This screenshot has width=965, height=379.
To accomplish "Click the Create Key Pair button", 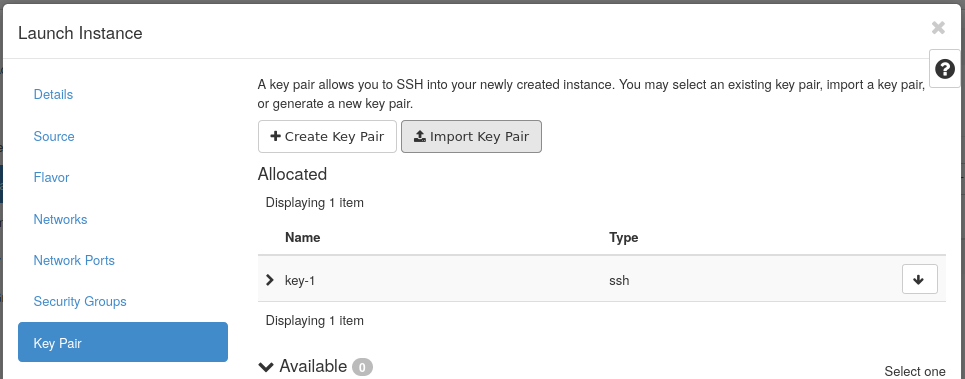I will (x=327, y=137).
